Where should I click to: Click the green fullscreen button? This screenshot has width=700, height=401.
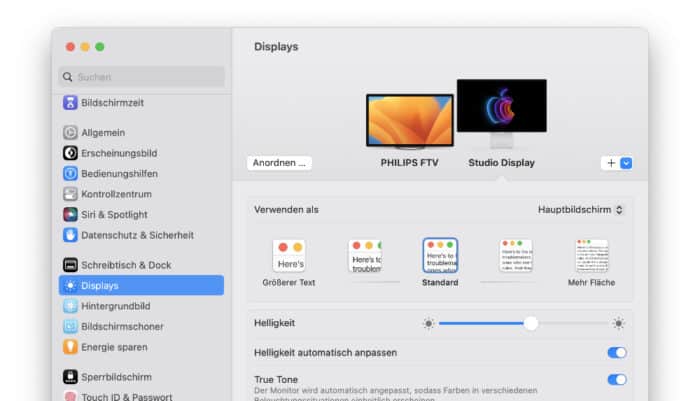[x=100, y=47]
